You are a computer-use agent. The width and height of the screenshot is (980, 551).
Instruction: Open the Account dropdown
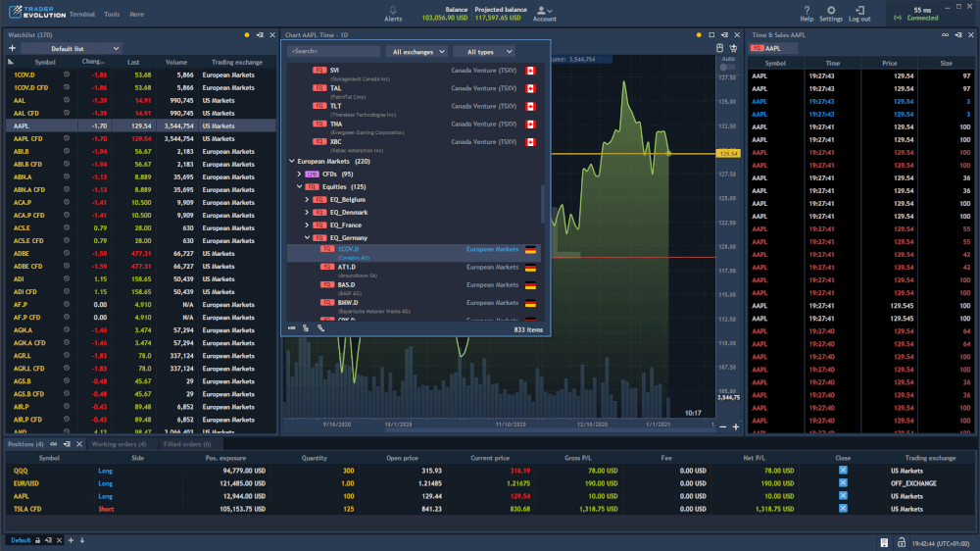[544, 14]
